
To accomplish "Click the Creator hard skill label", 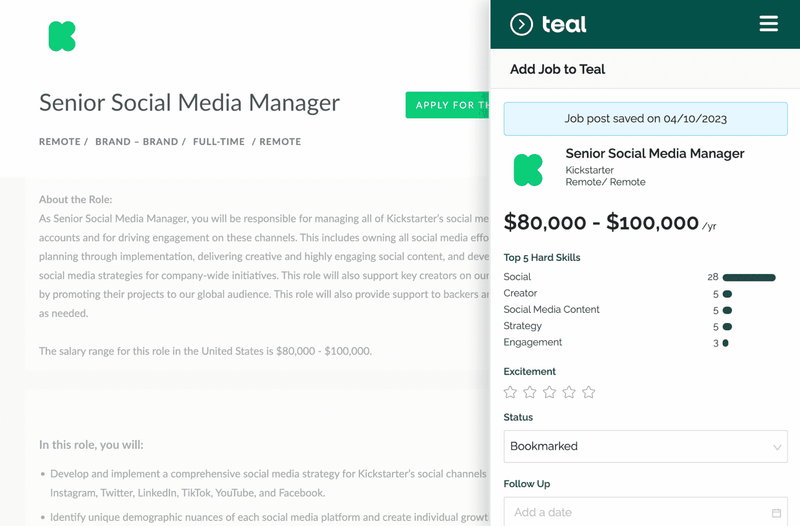I will 520,293.
